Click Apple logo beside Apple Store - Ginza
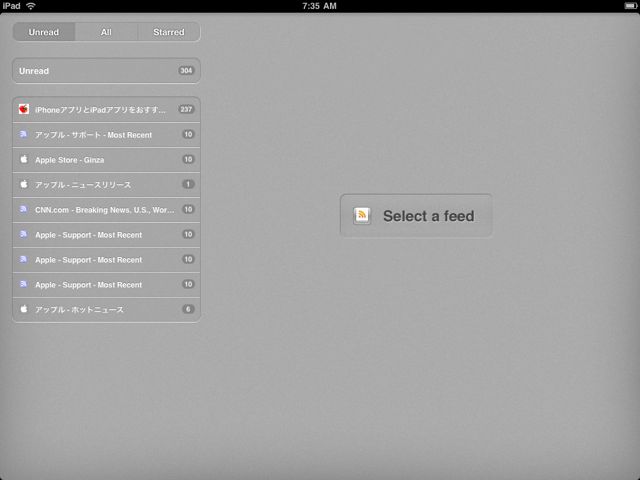 [24, 159]
